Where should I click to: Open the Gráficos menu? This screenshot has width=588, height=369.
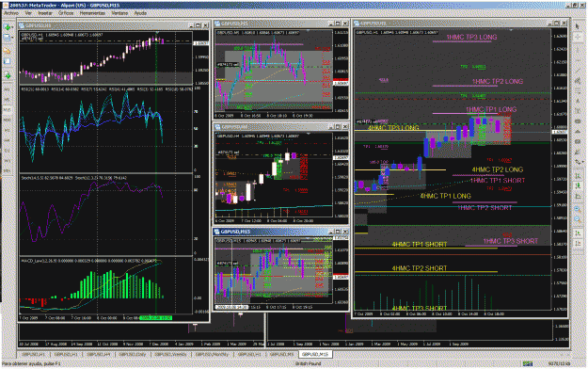click(x=66, y=13)
